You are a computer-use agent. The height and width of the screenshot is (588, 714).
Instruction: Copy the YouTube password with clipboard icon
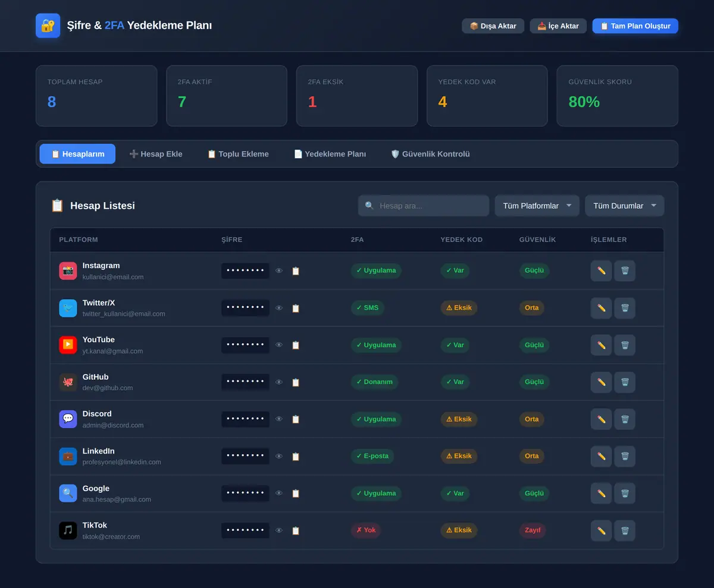click(x=296, y=345)
